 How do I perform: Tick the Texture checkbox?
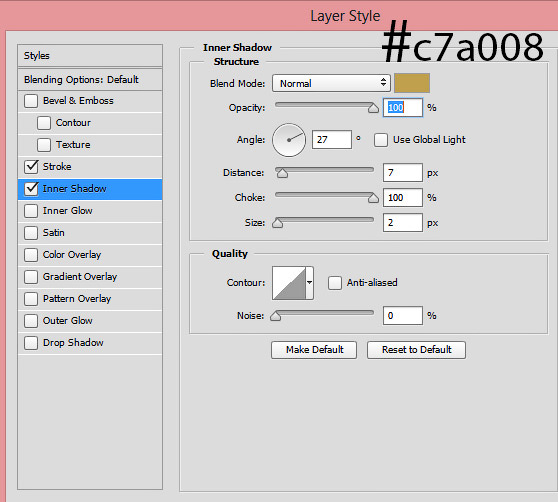[x=44, y=145]
